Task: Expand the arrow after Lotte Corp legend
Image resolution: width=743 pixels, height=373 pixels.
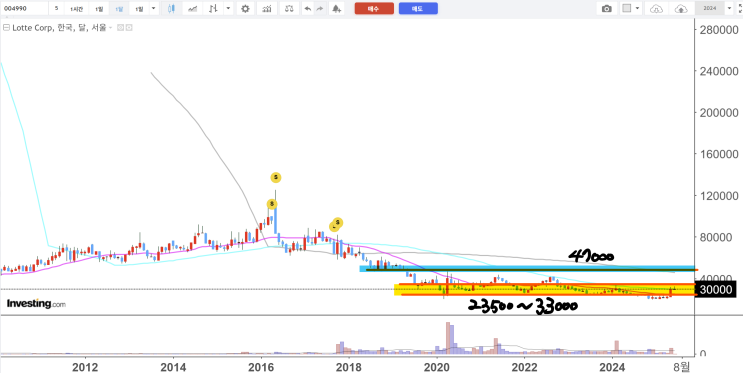Action: pos(110,28)
